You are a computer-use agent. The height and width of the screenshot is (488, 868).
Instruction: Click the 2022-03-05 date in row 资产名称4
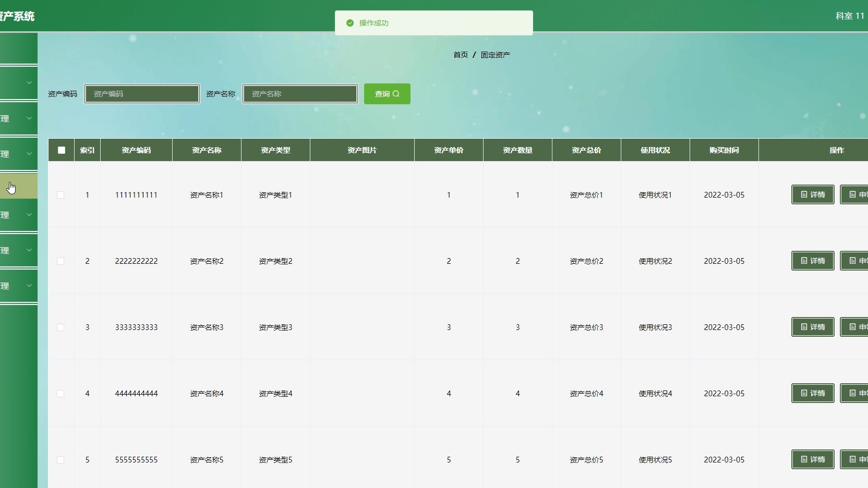click(724, 394)
